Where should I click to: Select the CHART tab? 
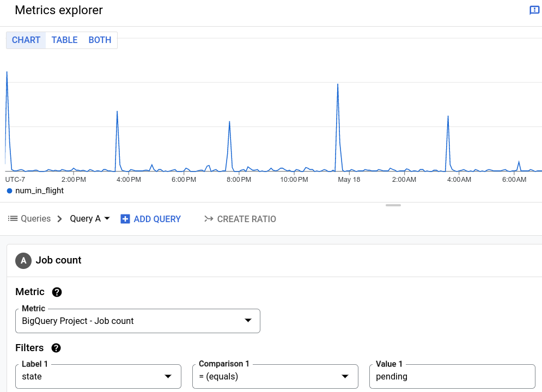point(26,40)
